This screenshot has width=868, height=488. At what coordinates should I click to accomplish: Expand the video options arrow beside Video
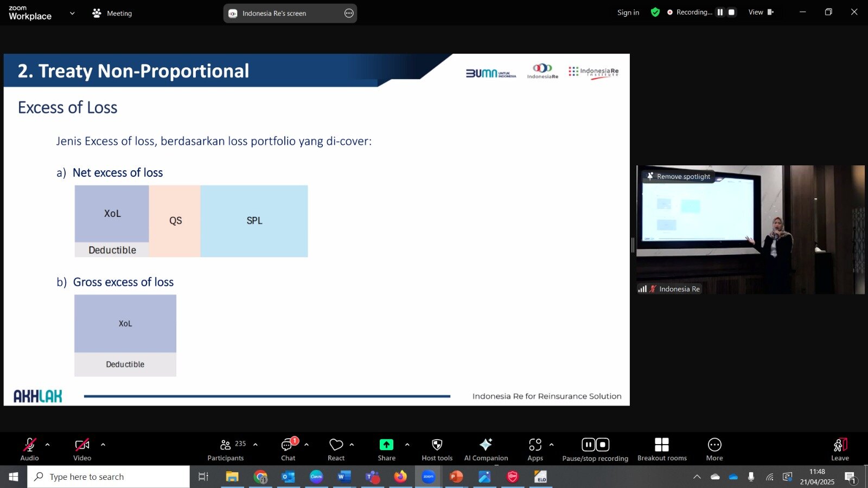pyautogui.click(x=103, y=445)
